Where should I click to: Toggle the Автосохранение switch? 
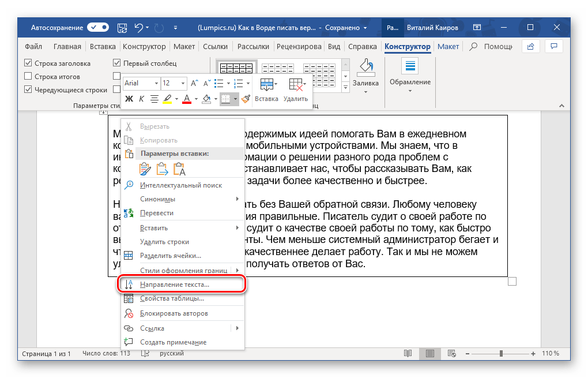(x=98, y=28)
